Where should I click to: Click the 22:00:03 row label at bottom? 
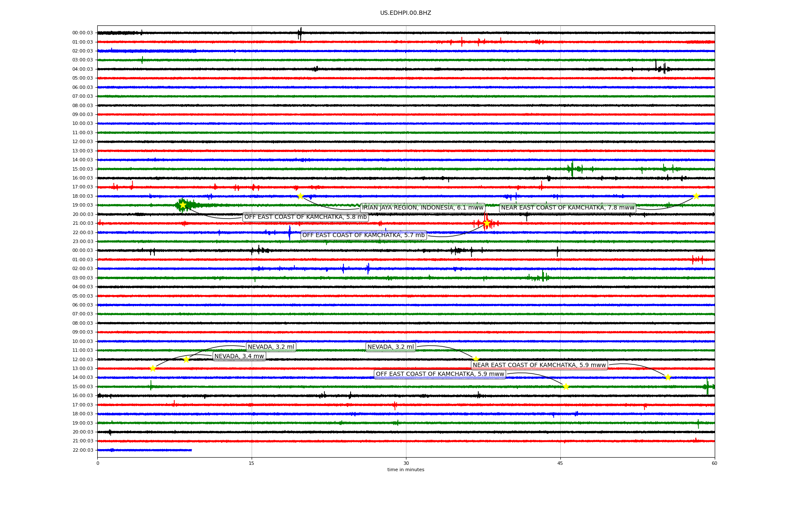click(x=82, y=450)
